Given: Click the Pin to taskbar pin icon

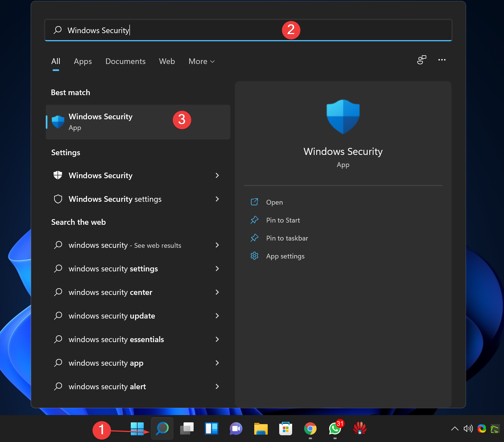Looking at the screenshot, I should [254, 238].
